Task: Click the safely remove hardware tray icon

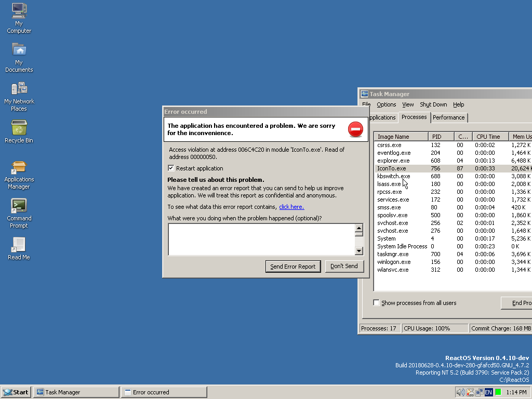Action: [470, 392]
